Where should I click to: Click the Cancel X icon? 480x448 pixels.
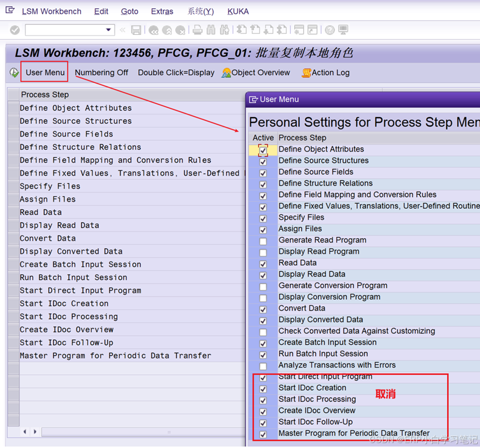(x=180, y=30)
